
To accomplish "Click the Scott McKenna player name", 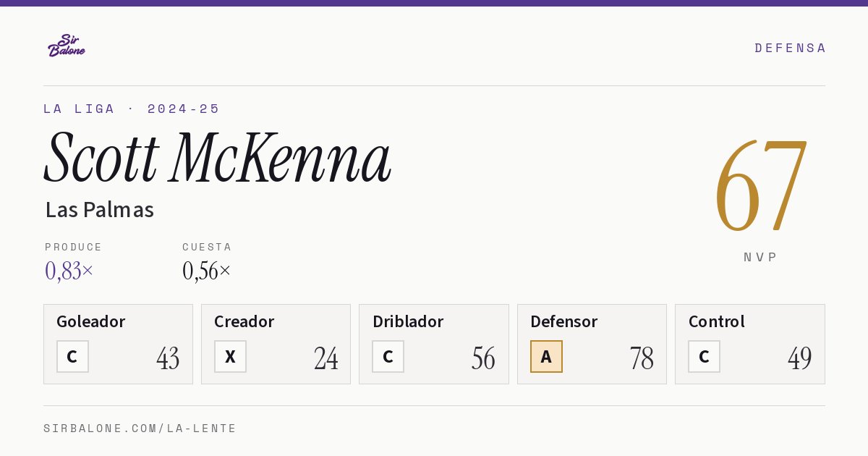I will 217,157.
